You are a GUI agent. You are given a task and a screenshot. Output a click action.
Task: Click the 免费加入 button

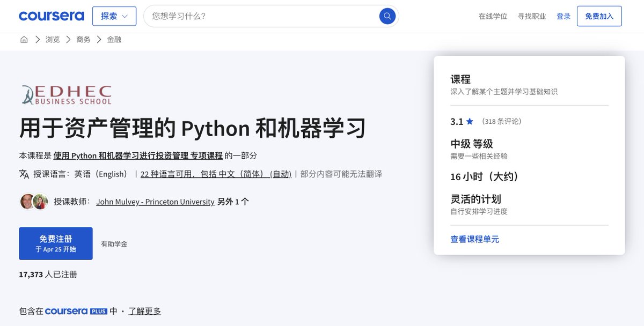pos(599,16)
